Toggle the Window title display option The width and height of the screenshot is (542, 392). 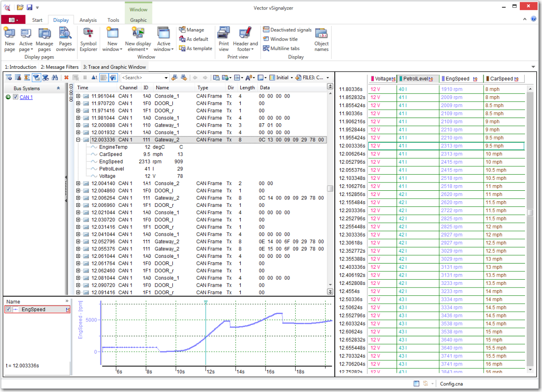coord(280,39)
